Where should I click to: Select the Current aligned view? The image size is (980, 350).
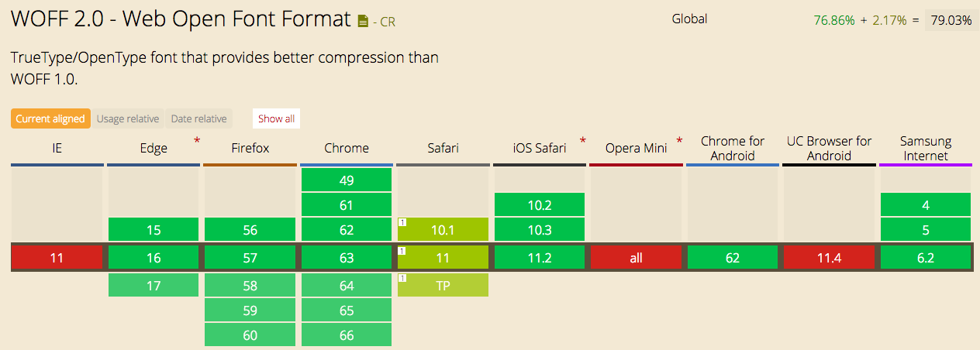(50, 118)
